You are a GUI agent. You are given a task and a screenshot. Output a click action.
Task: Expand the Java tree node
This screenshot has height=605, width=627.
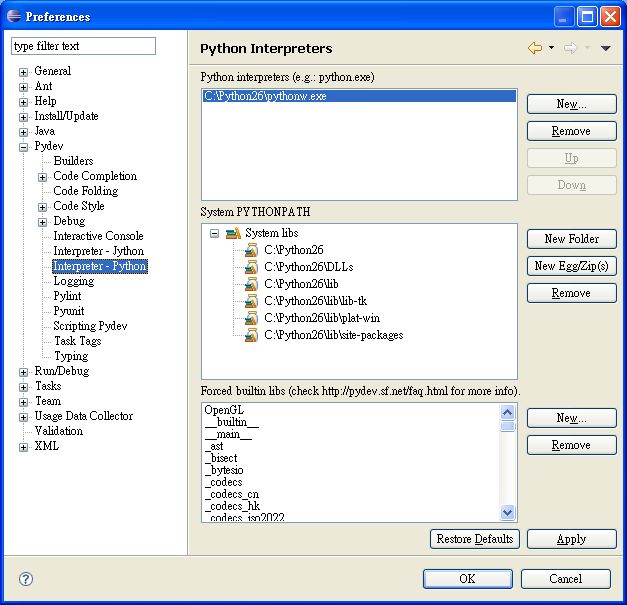pos(23,132)
